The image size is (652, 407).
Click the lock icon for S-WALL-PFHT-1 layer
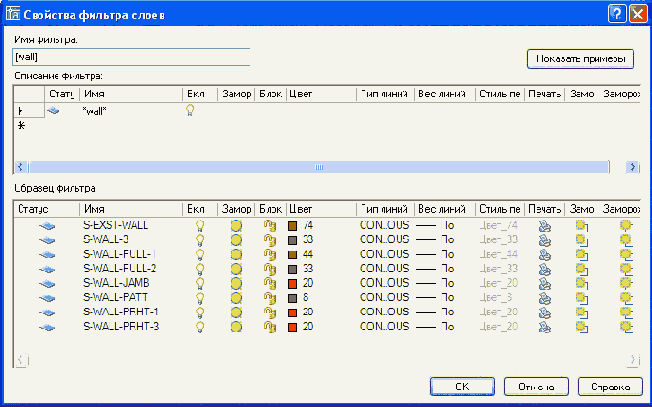(268, 312)
